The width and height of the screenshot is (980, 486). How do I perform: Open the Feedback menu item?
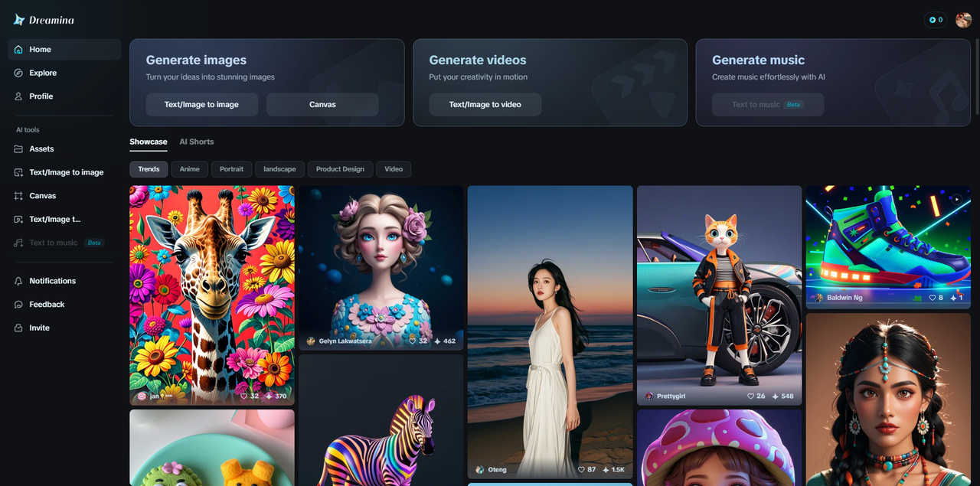pyautogui.click(x=65, y=305)
